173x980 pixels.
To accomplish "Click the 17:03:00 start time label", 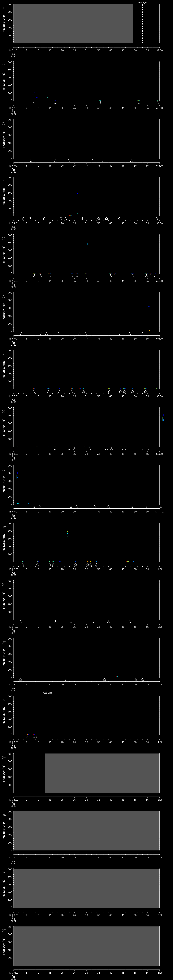I will click(x=13, y=742).
